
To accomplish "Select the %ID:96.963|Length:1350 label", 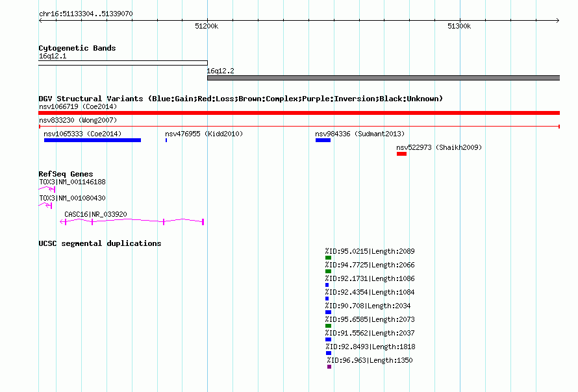I will [x=370, y=360].
